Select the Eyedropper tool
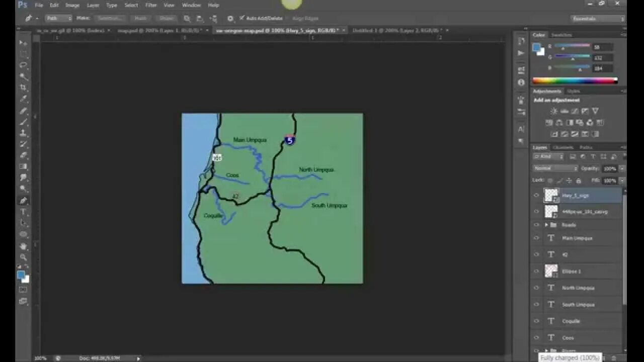Image resolution: width=644 pixels, height=362 pixels. coord(23,99)
